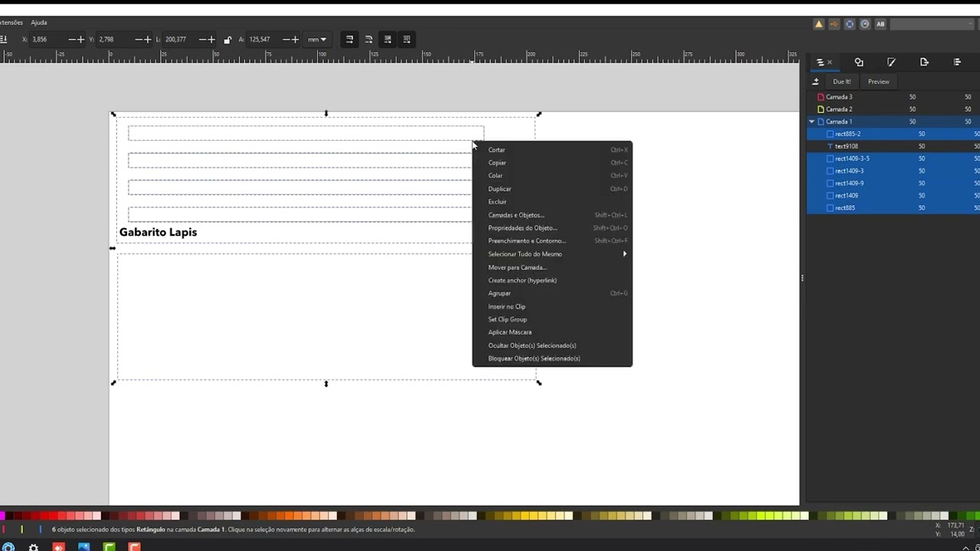980x551 pixels.
Task: Toggle move patterns with object
Action: click(x=407, y=39)
